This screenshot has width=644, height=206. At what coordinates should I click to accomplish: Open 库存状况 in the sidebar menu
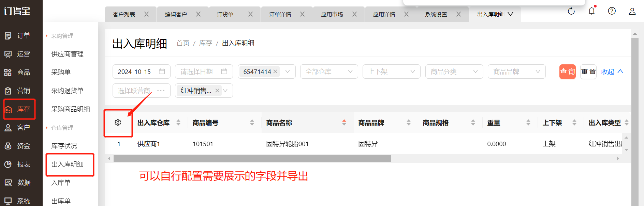(64, 146)
